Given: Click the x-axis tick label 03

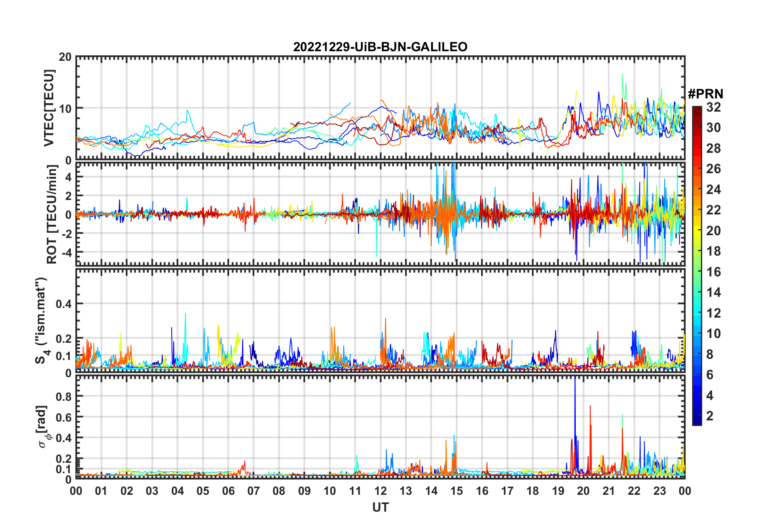Looking at the screenshot, I should click(152, 491).
